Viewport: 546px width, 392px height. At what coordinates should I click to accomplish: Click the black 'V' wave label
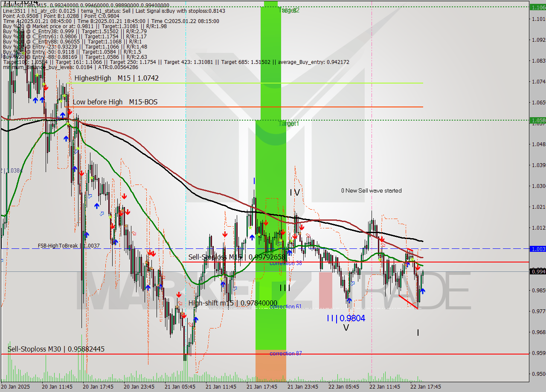[346, 328]
